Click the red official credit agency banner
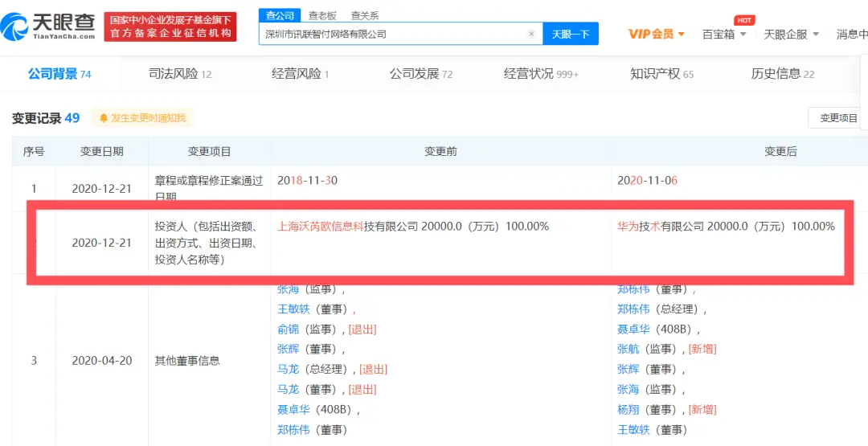 click(170, 27)
